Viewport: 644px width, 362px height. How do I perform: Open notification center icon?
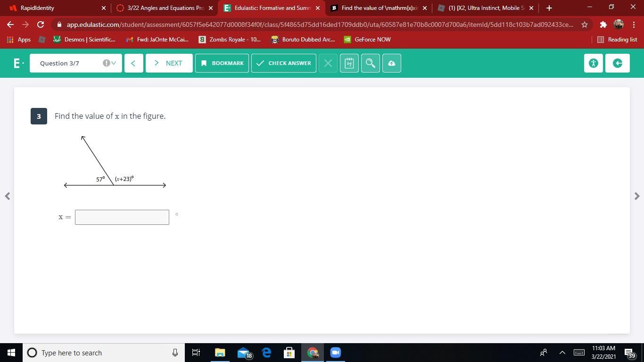tap(629, 353)
